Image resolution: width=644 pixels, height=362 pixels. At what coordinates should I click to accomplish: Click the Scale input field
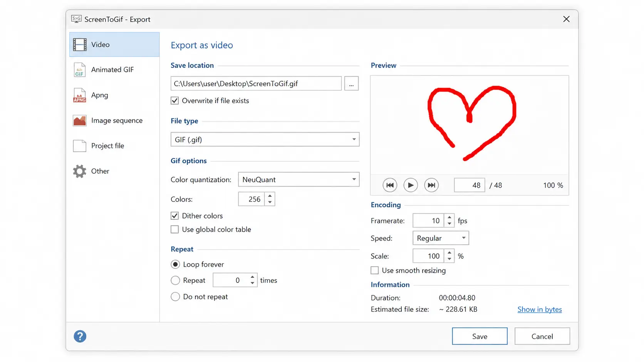click(x=428, y=256)
